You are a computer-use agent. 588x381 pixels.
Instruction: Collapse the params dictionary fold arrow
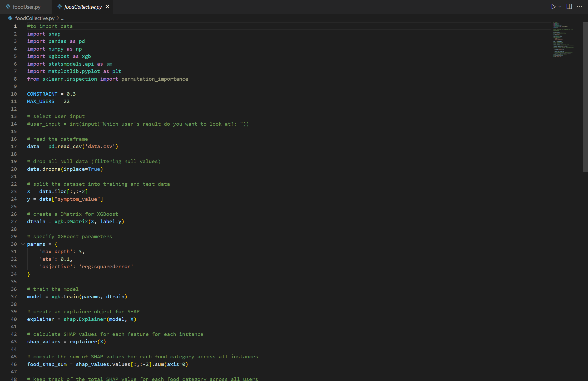23,244
